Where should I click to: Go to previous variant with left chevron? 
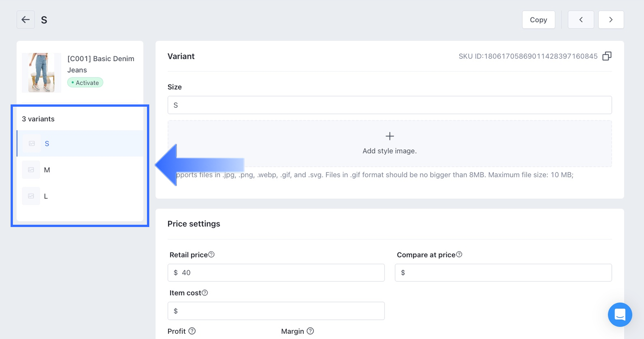click(x=581, y=20)
